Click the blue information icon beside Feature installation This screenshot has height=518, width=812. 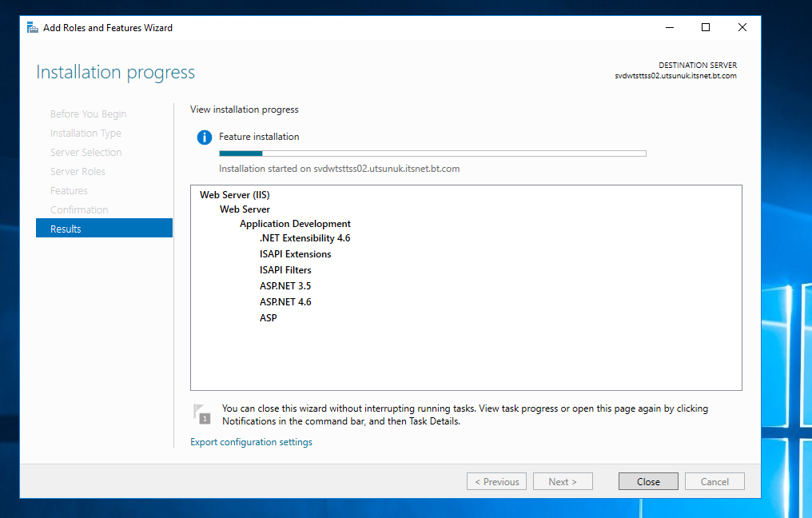click(x=205, y=137)
